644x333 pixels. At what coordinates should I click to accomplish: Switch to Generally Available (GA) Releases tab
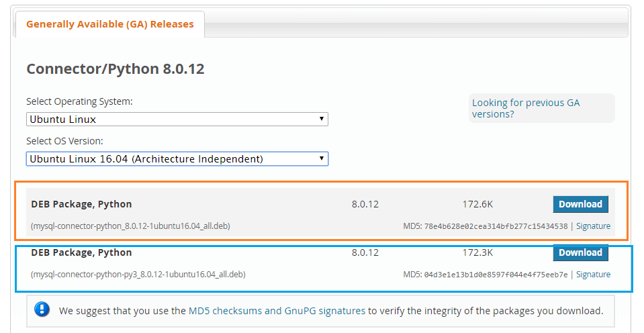click(110, 24)
